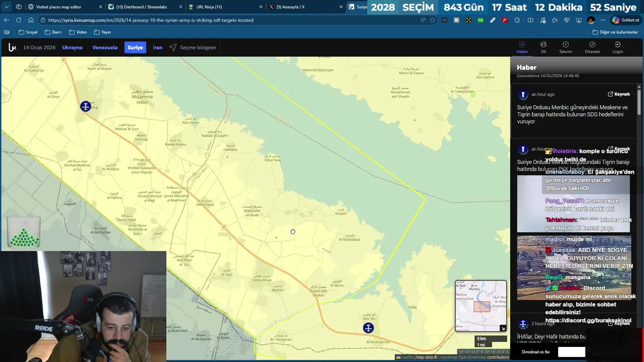Click the Liveuamap logo icon

pyautogui.click(x=12, y=47)
